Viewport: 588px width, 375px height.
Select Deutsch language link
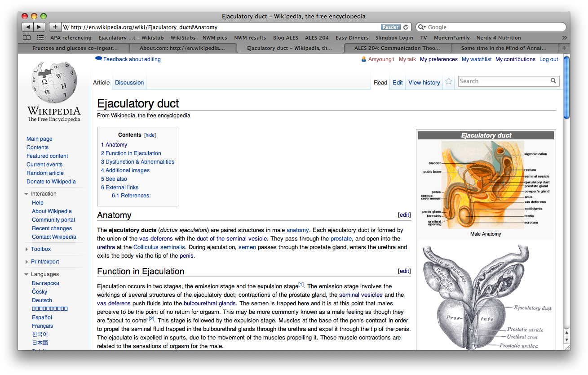click(42, 300)
